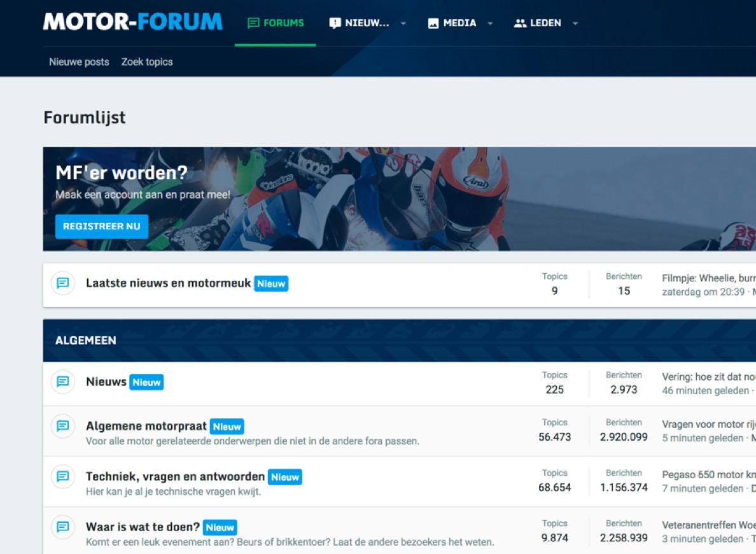Click the people icon on the Leden menu
This screenshot has height=554, width=756.
tap(520, 23)
